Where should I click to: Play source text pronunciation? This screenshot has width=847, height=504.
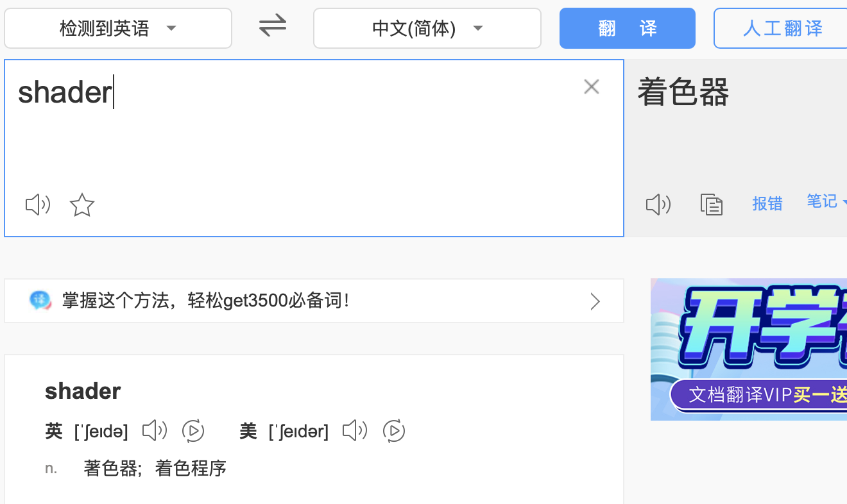click(x=38, y=205)
